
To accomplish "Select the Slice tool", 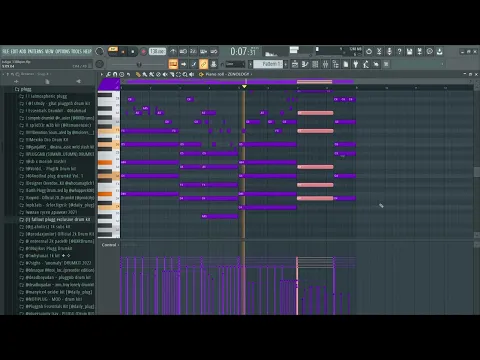I will tap(172, 74).
